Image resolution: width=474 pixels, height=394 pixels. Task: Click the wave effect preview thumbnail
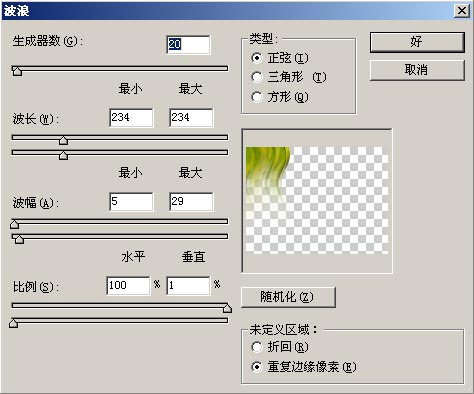click(x=317, y=200)
